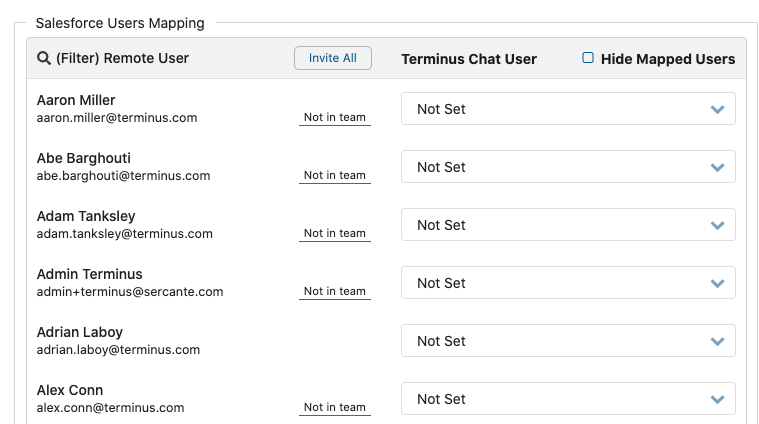Image resolution: width=759 pixels, height=424 pixels.
Task: Select the email admin+terminus@sercante.com
Action: [130, 292]
